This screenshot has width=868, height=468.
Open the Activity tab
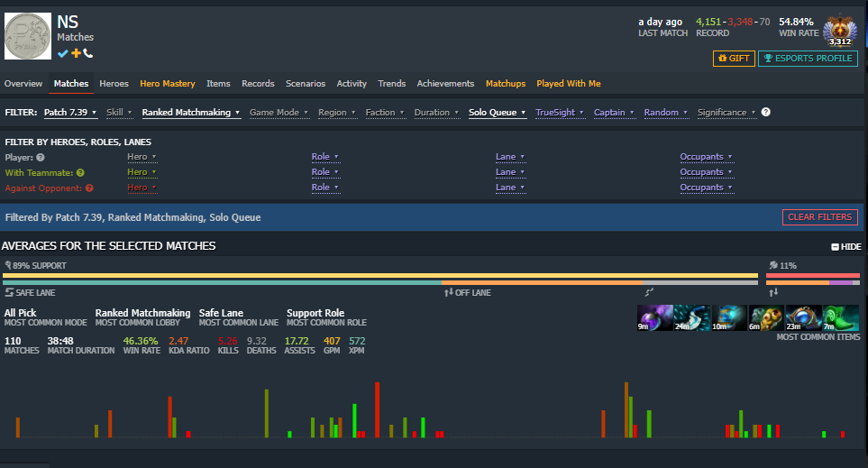tap(352, 84)
